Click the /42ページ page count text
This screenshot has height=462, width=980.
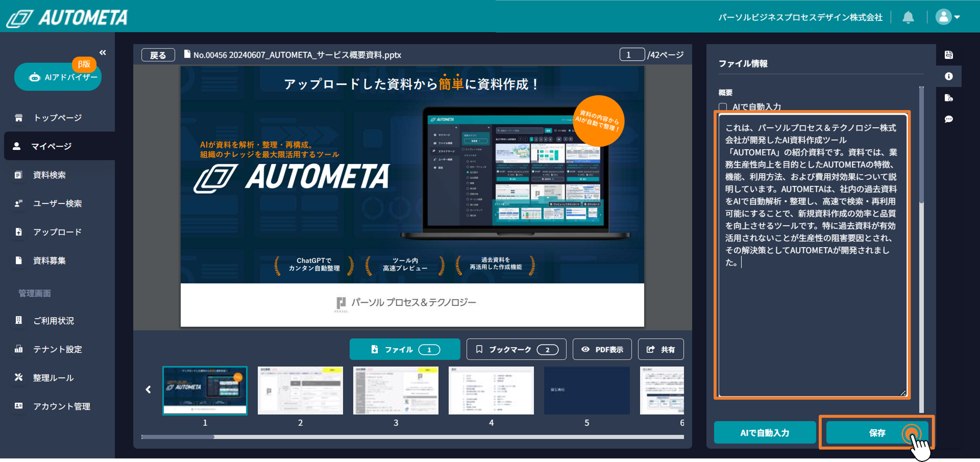pyautogui.click(x=666, y=55)
